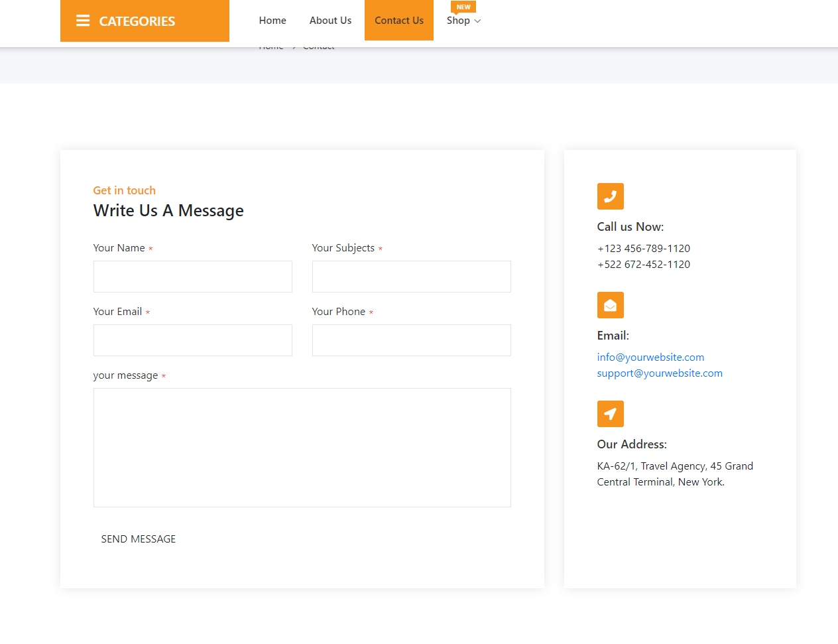838x644 pixels.
Task: Click the location send icon above Our Address
Action: [x=610, y=413]
